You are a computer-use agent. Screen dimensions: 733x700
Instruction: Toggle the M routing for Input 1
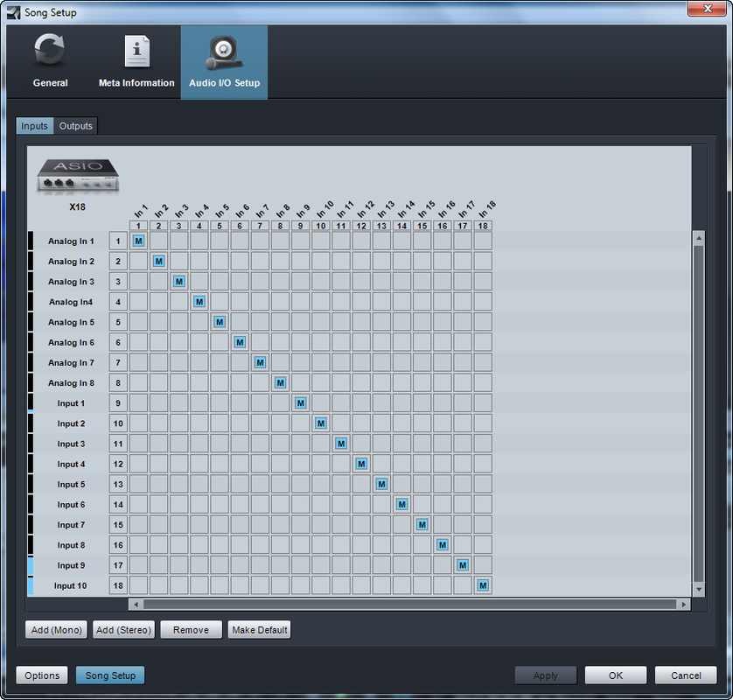coord(301,403)
